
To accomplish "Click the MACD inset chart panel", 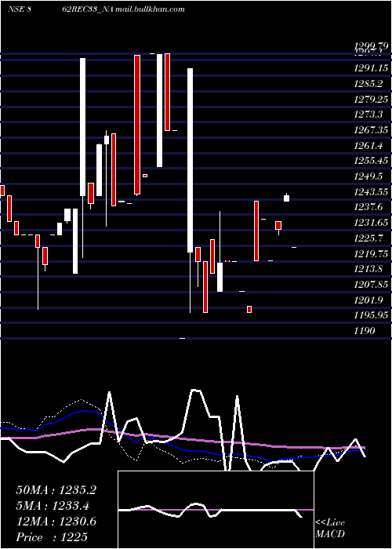I will 216,510.
